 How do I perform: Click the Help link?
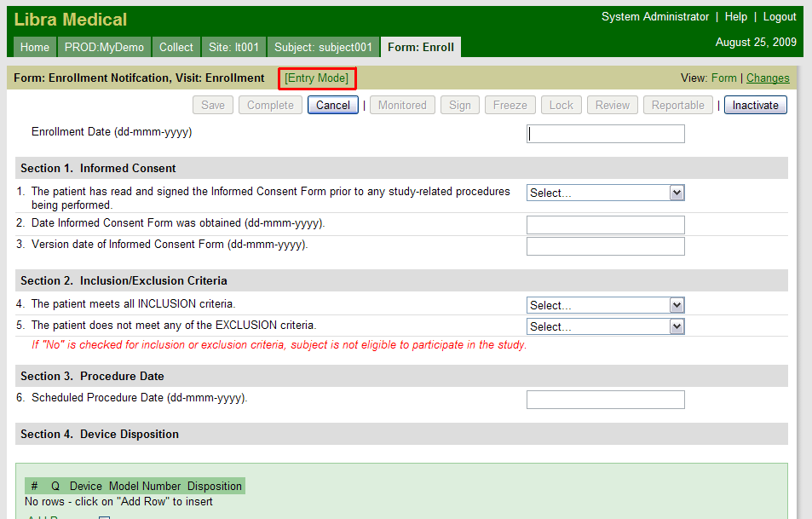click(x=735, y=17)
